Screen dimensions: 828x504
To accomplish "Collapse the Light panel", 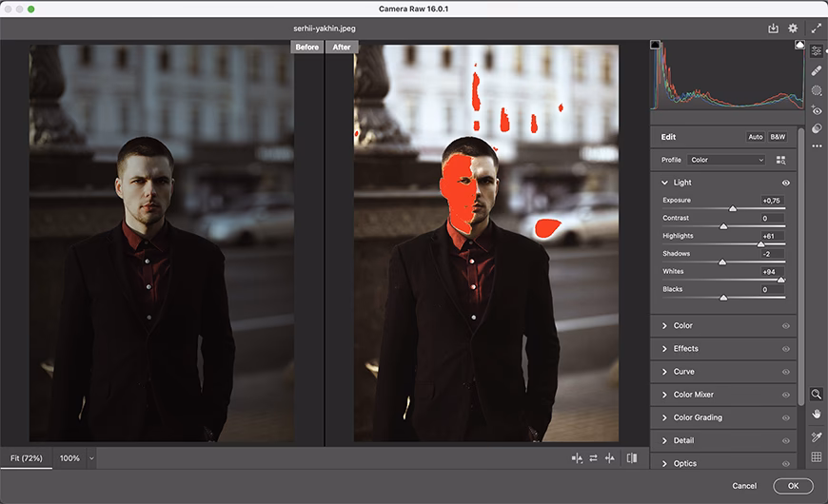I will click(665, 183).
